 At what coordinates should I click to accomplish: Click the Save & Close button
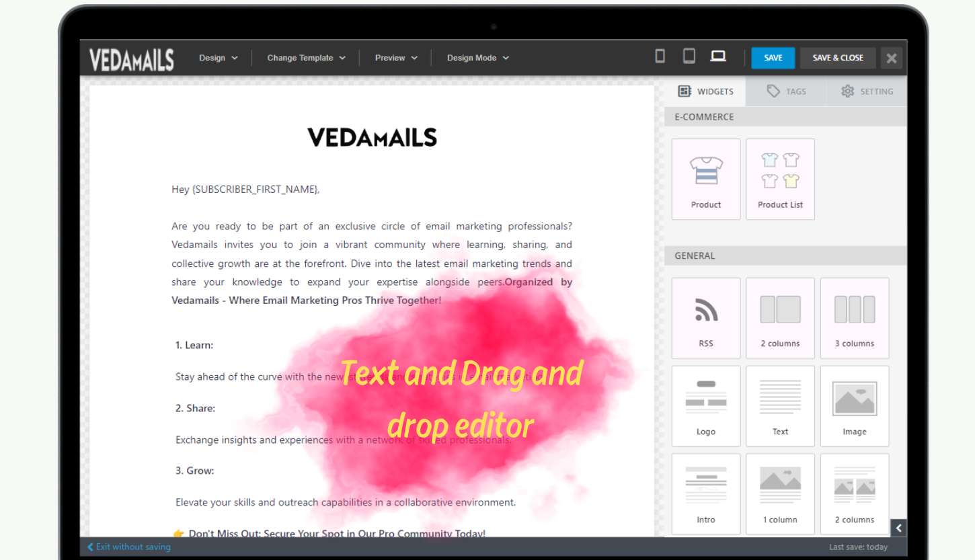pos(838,58)
